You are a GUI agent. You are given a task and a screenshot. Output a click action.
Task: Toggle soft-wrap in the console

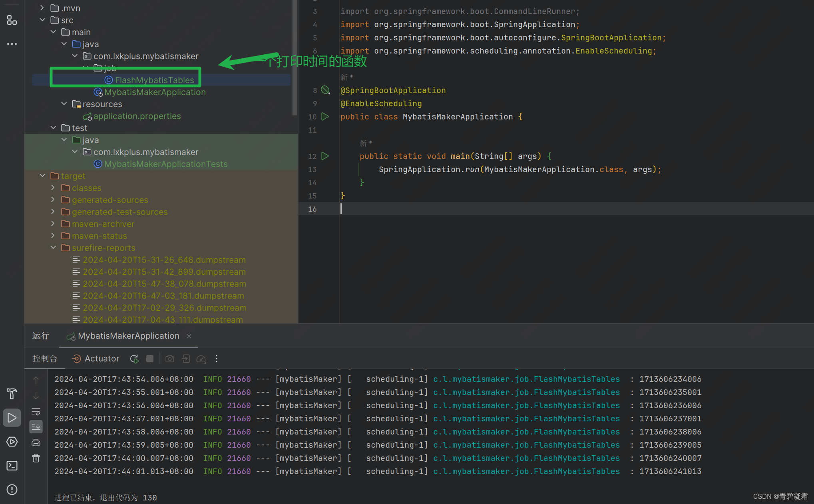pyautogui.click(x=36, y=411)
